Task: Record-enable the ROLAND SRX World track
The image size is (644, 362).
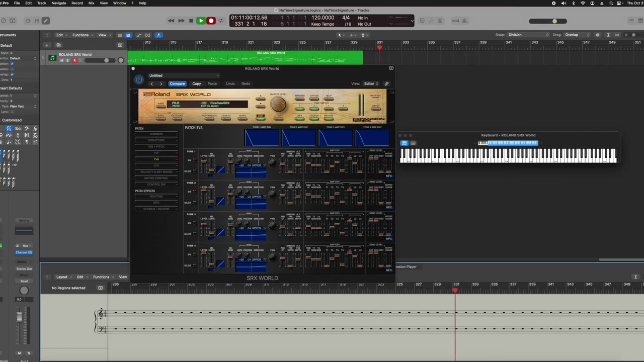Action: (x=74, y=60)
